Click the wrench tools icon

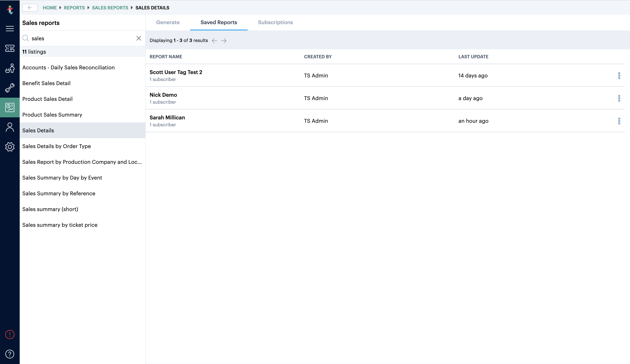(10, 88)
